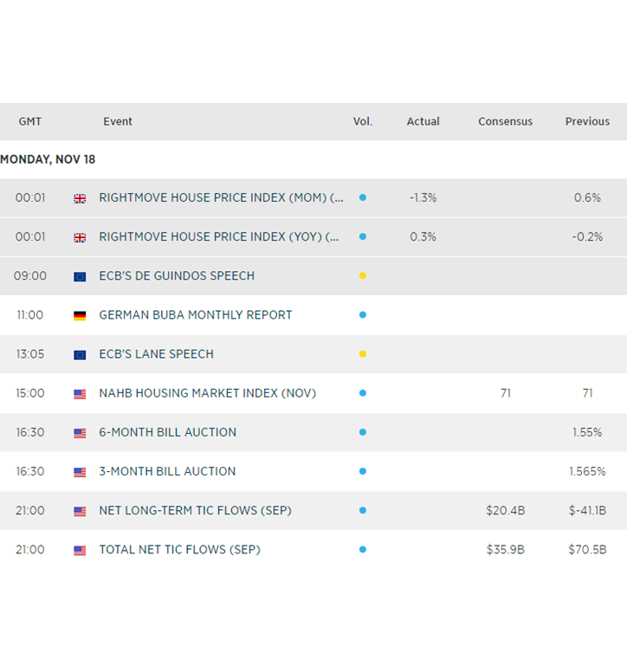
Task: Open German Buba Monthly Report event
Action: point(196,315)
